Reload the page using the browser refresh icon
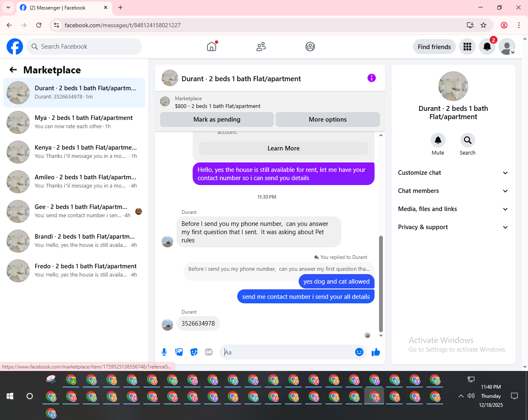 click(x=39, y=25)
